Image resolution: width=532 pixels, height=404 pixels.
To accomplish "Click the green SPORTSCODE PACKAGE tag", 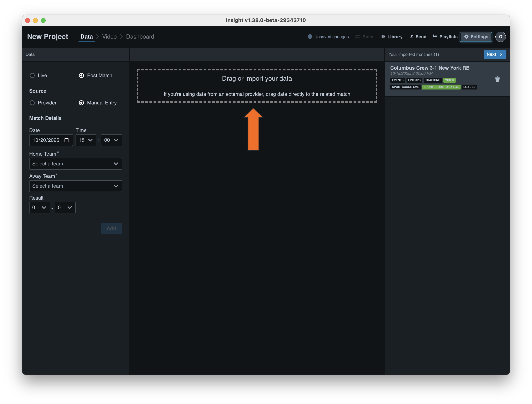I will point(441,87).
